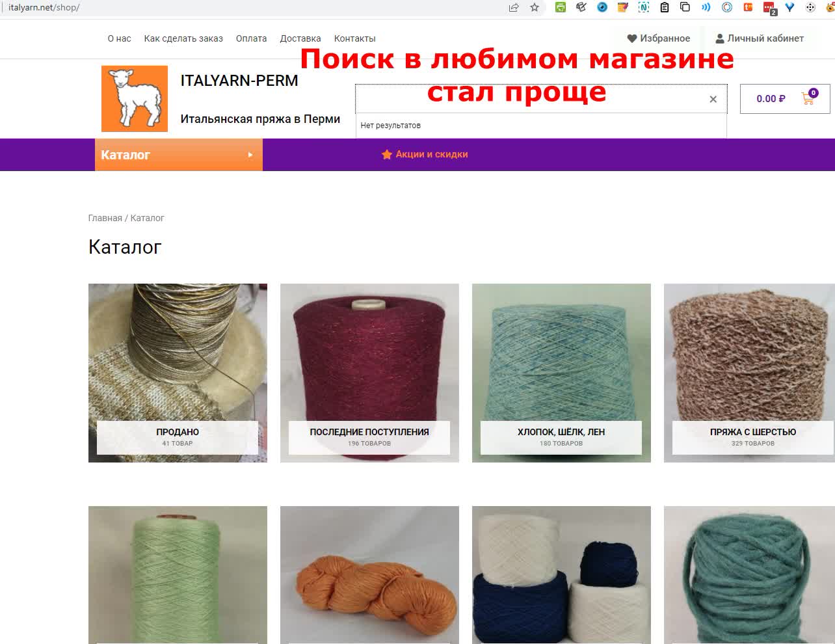Open the О нас menu item
Screen dimensions: 835x644
pos(119,38)
